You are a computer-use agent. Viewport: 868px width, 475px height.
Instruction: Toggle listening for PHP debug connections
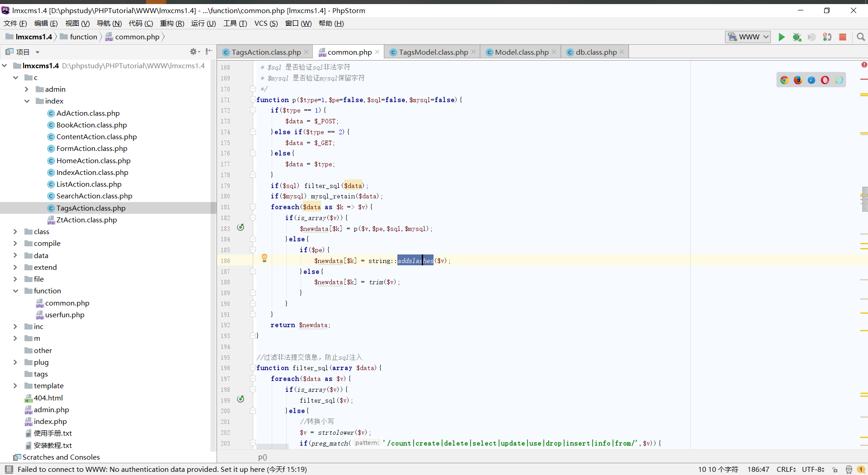pyautogui.click(x=827, y=37)
